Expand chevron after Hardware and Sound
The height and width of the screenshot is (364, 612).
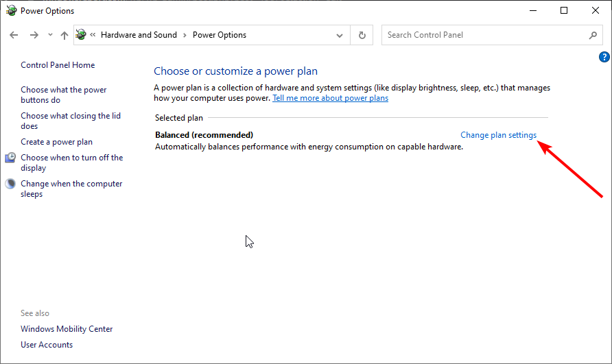click(x=185, y=35)
